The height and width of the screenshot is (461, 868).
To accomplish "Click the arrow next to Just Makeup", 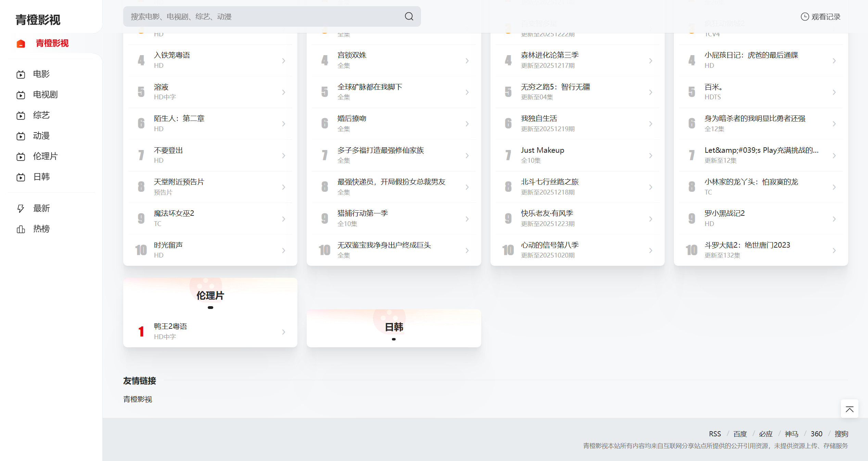I will pos(650,155).
